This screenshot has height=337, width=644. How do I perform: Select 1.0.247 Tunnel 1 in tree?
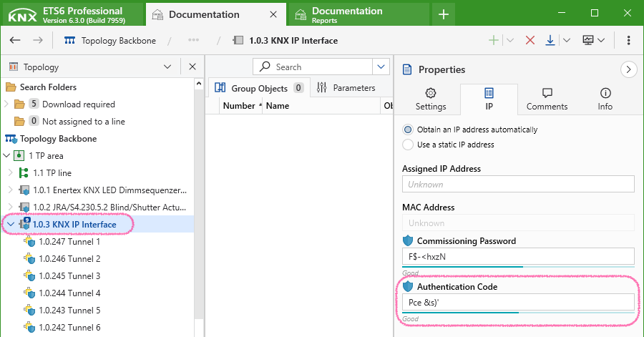(69, 242)
